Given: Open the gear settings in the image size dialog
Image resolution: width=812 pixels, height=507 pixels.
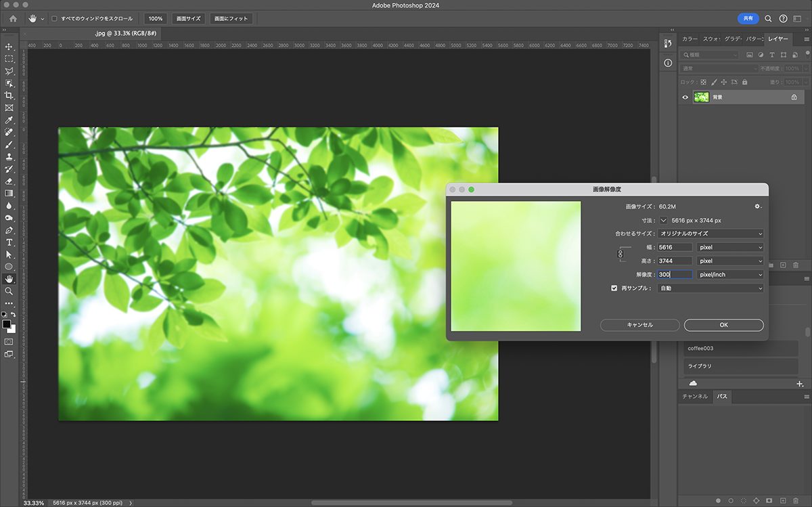Looking at the screenshot, I should [758, 206].
